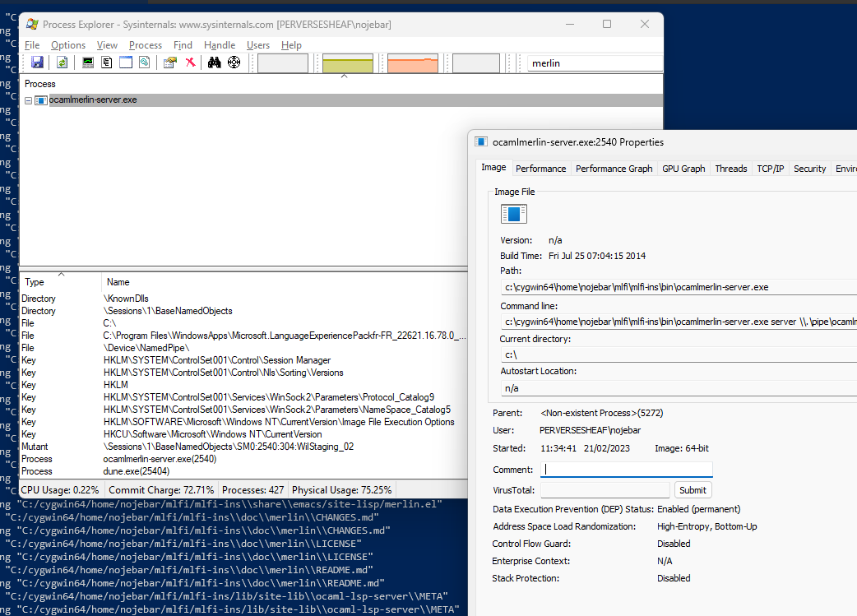
Task: Click the crosshair Find Window's Process icon
Action: (234, 63)
